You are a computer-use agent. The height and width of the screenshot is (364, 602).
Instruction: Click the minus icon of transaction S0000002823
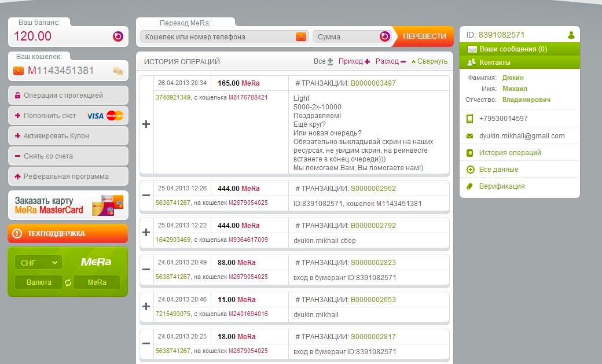[x=146, y=270]
